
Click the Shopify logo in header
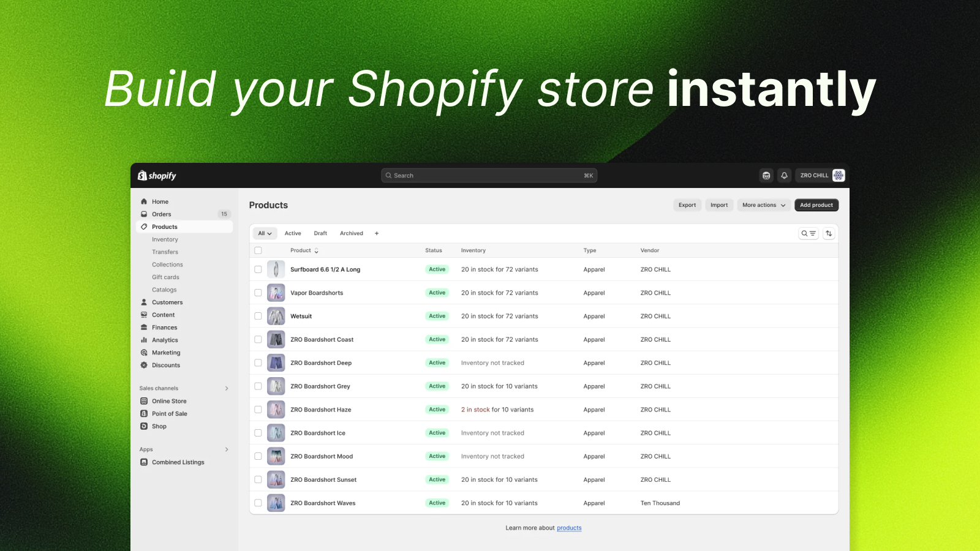click(157, 176)
